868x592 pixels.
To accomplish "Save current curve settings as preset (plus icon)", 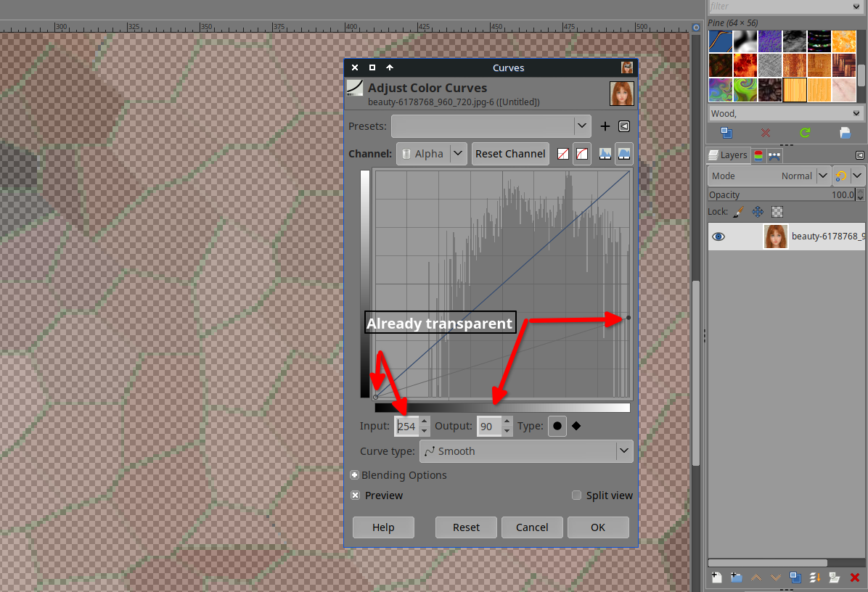I will (605, 126).
